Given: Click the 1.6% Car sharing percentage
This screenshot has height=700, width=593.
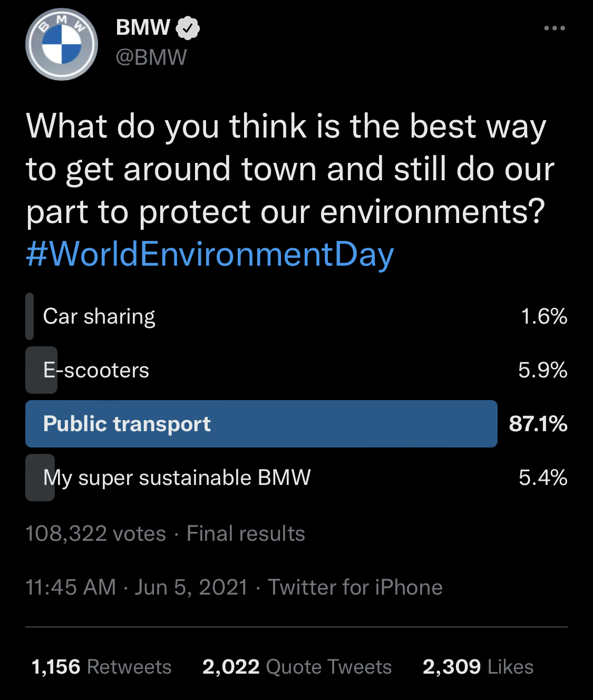Looking at the screenshot, I should 544,316.
